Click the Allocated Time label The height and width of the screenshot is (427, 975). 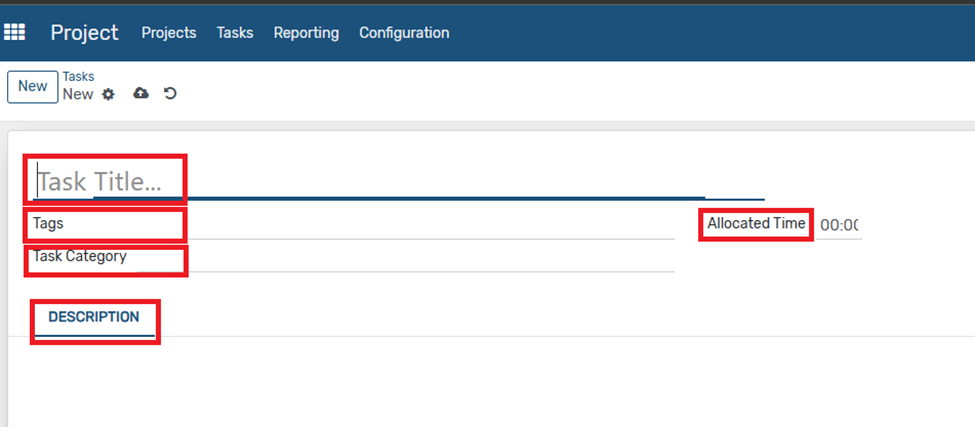(x=756, y=223)
